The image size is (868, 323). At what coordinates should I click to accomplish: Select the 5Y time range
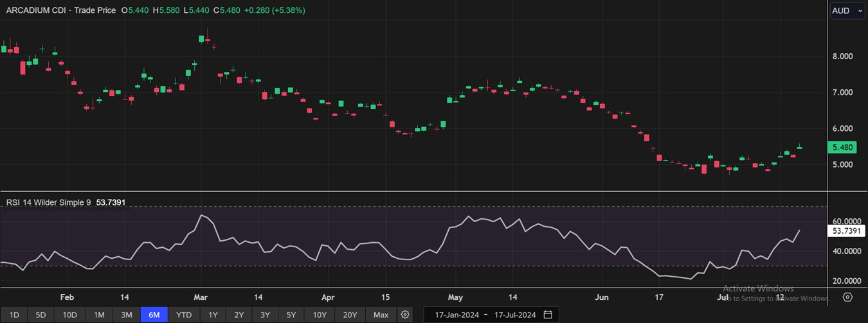tap(291, 315)
